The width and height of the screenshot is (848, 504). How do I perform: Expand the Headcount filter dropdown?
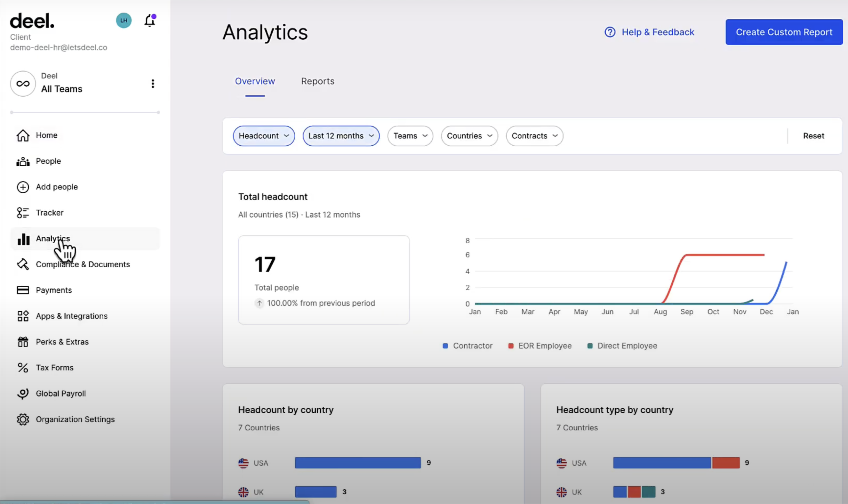click(264, 136)
